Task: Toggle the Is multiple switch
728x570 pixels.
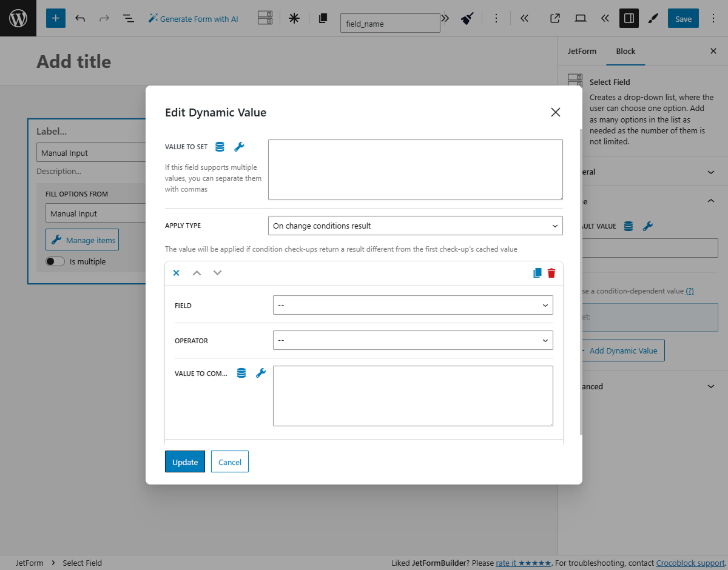Action: 55,261
